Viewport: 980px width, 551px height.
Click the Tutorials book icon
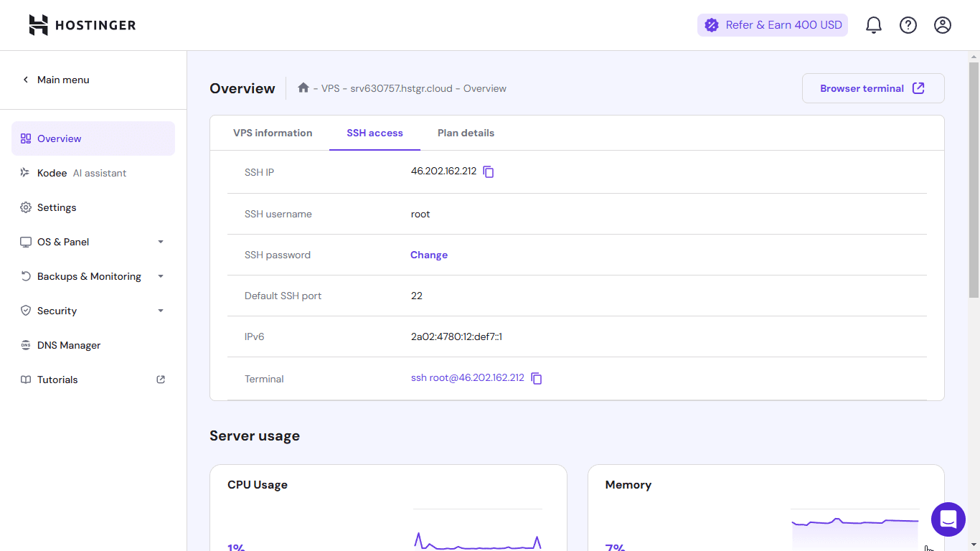26,380
